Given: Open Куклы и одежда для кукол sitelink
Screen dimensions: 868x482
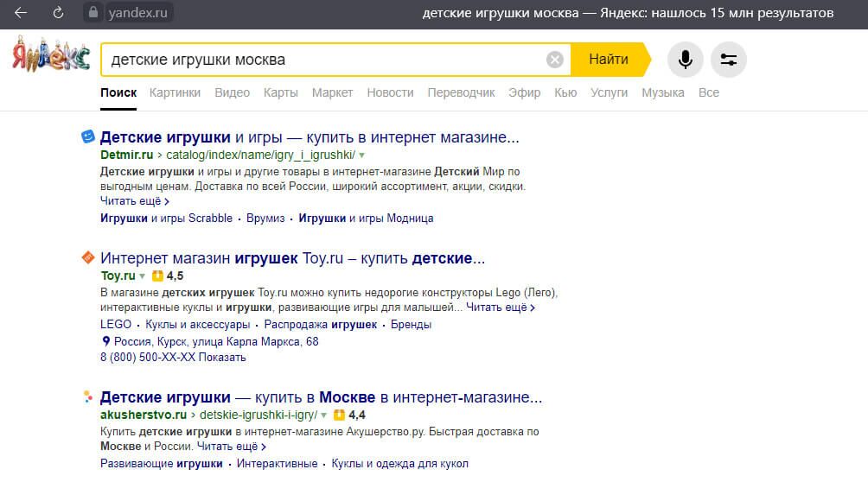Looking at the screenshot, I should pyautogui.click(x=399, y=463).
